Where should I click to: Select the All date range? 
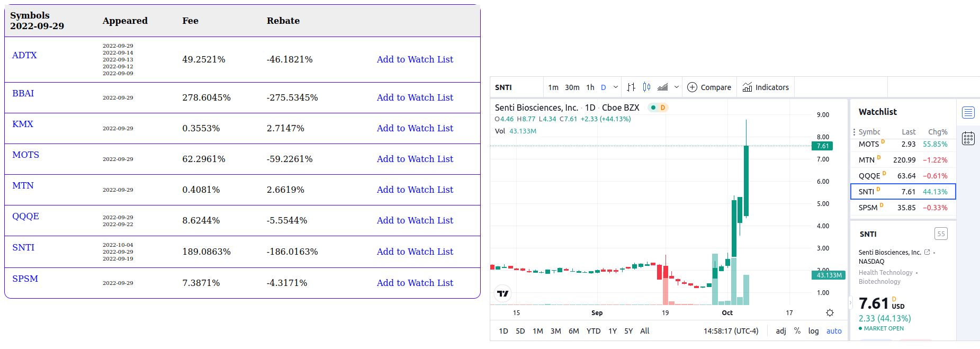point(645,331)
